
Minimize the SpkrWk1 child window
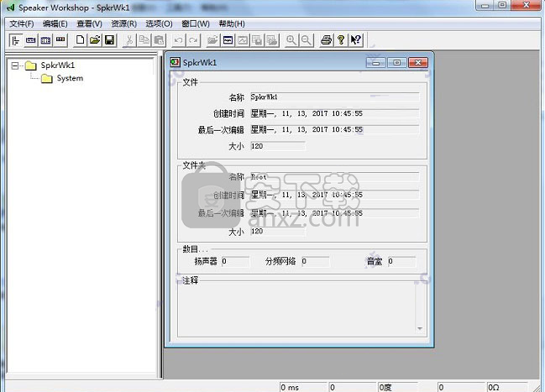point(375,63)
